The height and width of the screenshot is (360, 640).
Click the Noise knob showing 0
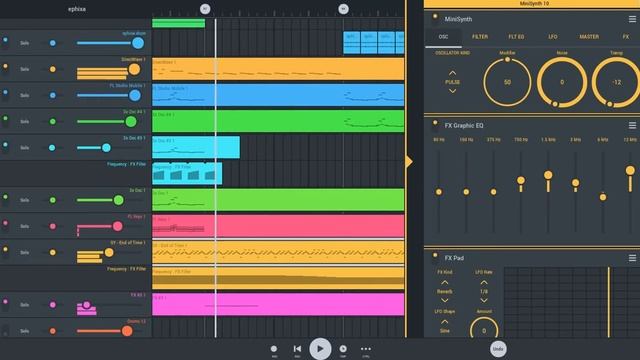point(562,82)
